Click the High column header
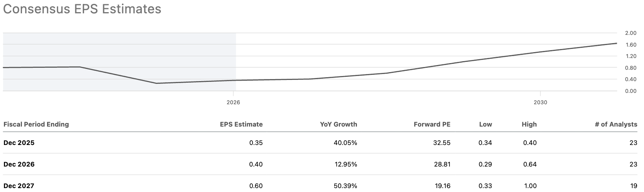Image resolution: width=644 pixels, height=192 pixels. pos(529,124)
